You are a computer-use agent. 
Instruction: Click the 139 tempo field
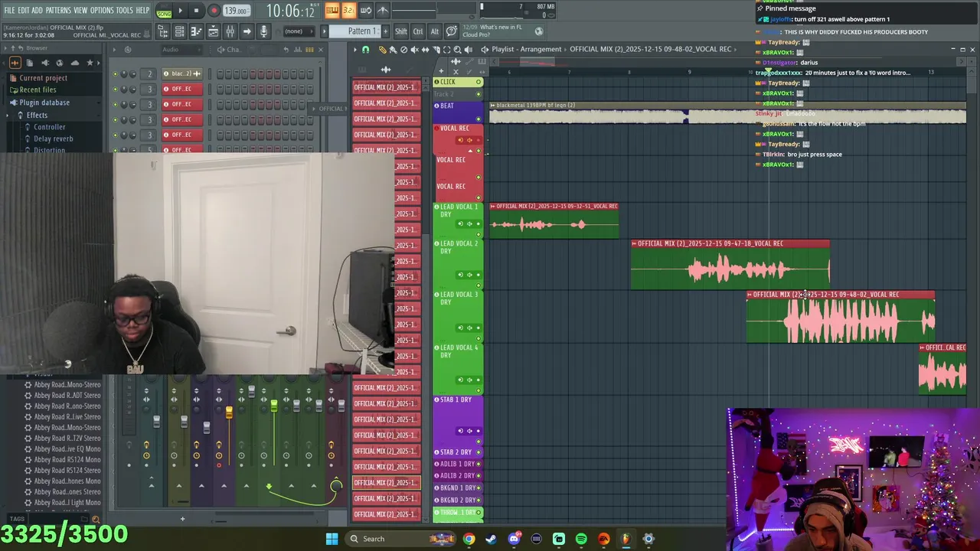pyautogui.click(x=236, y=11)
